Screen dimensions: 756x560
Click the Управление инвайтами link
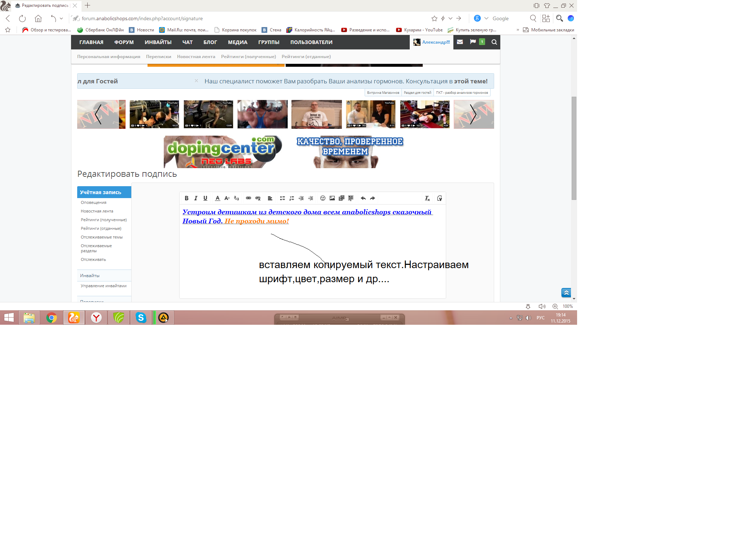tap(104, 286)
